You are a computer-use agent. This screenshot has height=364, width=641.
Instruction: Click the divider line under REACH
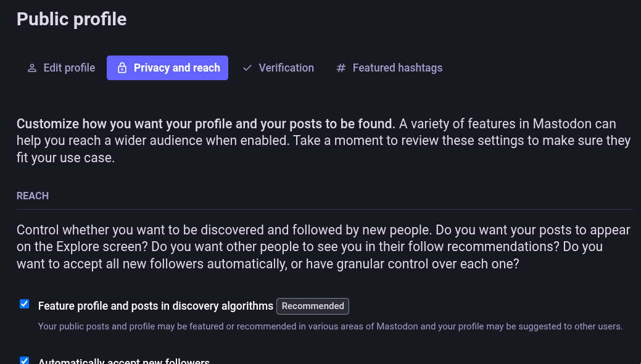click(x=325, y=209)
